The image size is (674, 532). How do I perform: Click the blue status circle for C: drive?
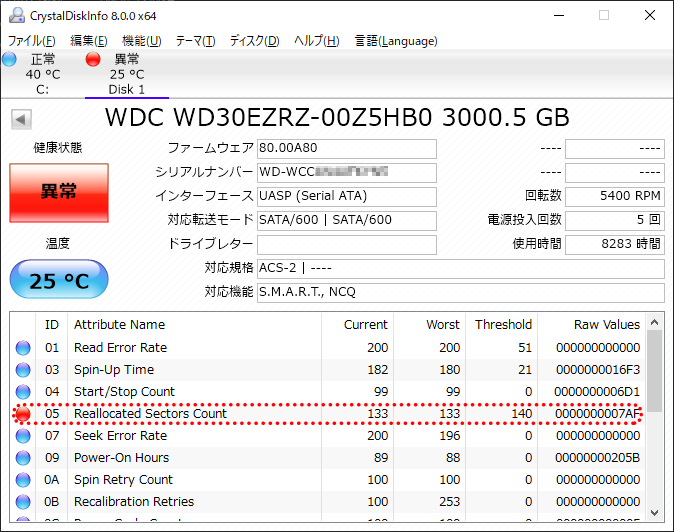[x=9, y=59]
